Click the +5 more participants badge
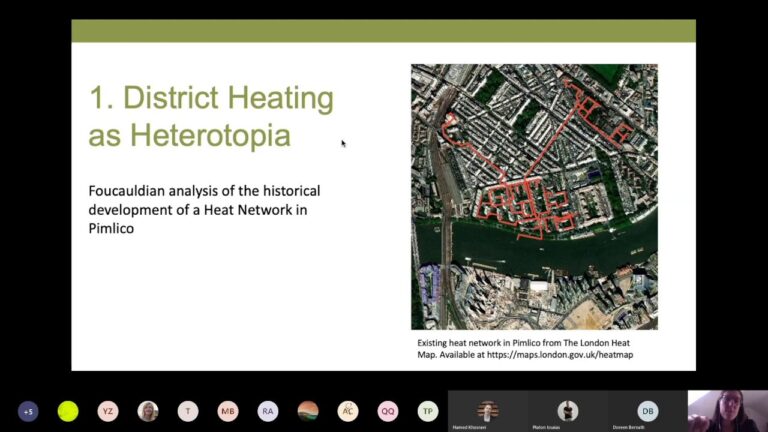 pos(28,411)
